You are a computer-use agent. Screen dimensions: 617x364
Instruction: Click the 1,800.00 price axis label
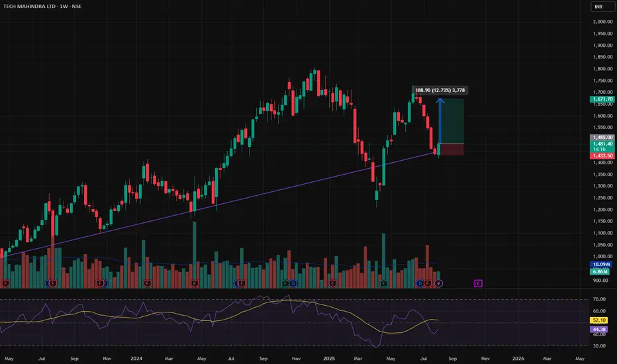pyautogui.click(x=603, y=69)
